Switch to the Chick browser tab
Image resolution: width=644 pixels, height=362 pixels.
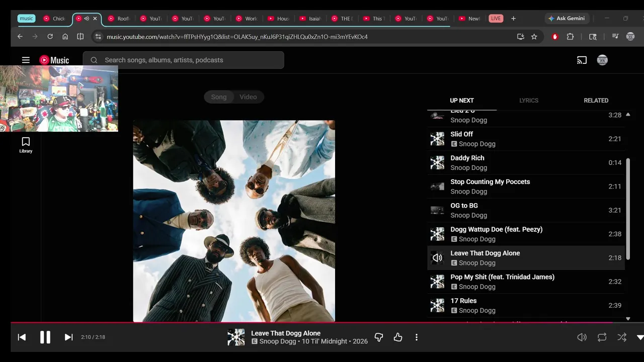coord(54,19)
